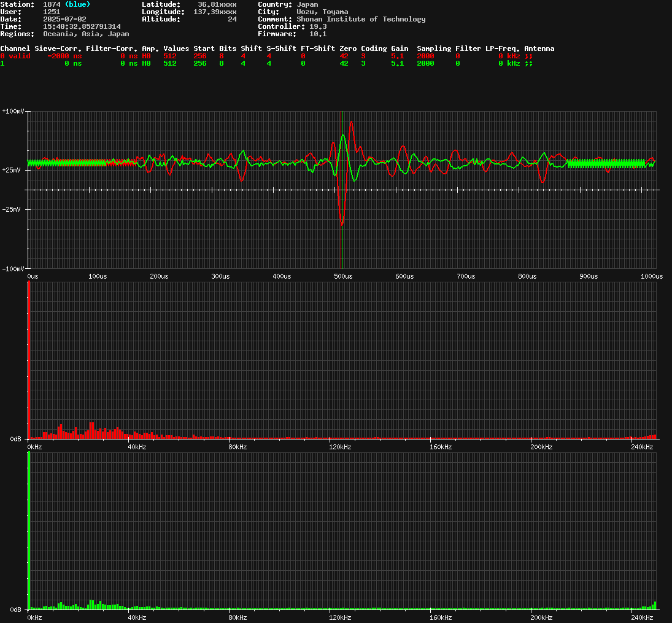The image size is (672, 623).
Task: Click the vertical trigger marker at 500us
Action: pyautogui.click(x=342, y=190)
